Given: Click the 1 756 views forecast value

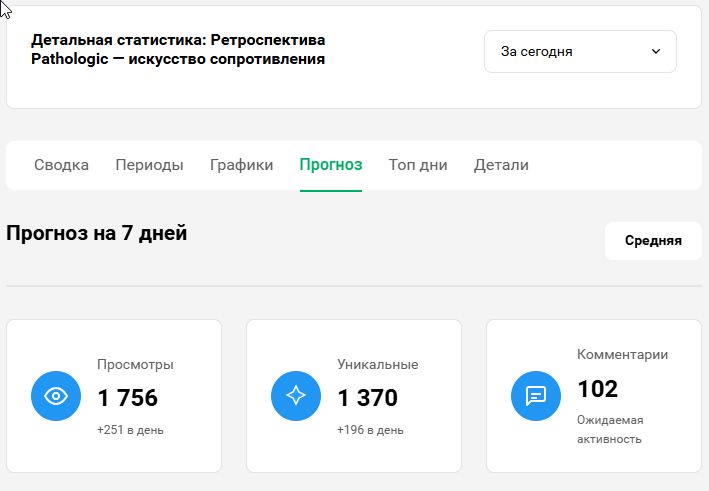Looking at the screenshot, I should 128,398.
